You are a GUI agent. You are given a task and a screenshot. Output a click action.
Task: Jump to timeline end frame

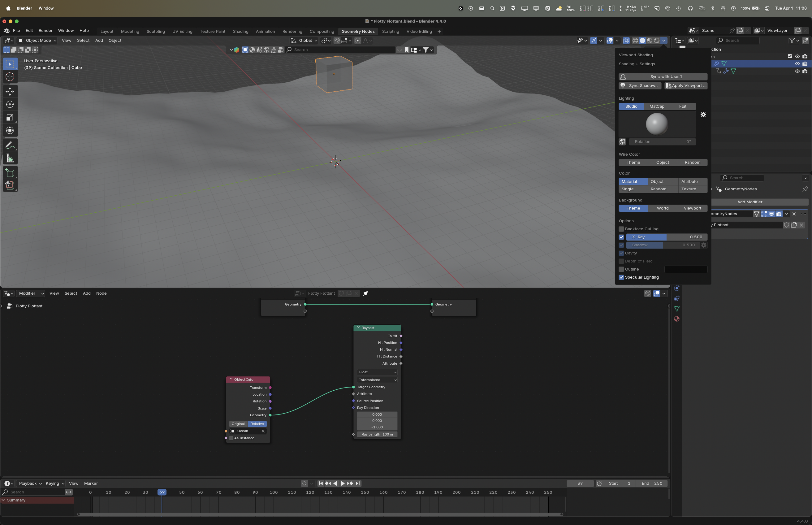(x=357, y=484)
